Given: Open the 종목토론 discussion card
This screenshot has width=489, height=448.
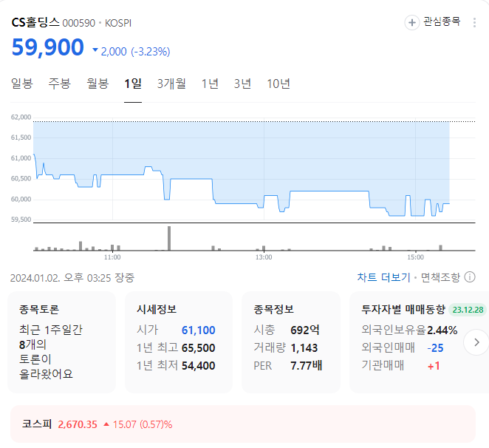Looking at the screenshot, I should (62, 342).
